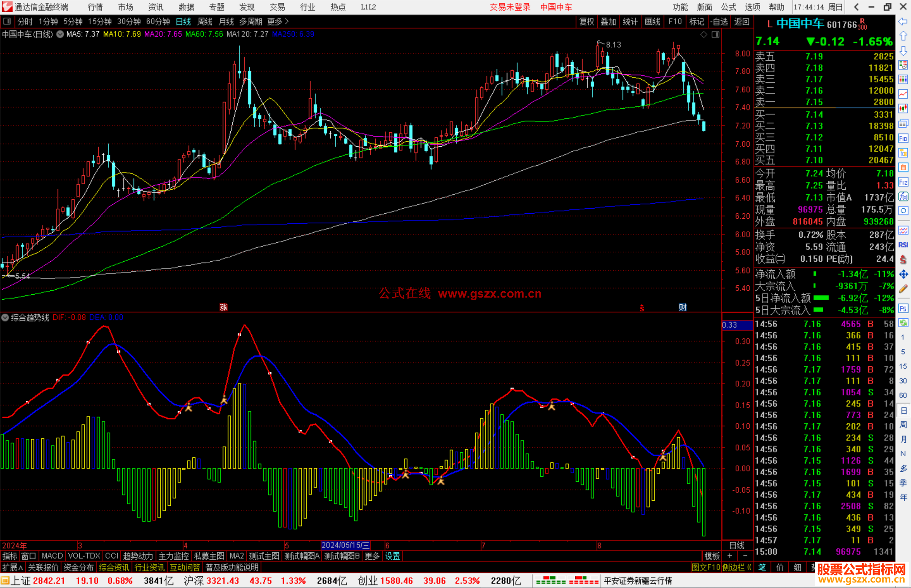Viewport: 911px width, 588px height.
Task: Switch to the 周线 weekly period tab
Action: tap(205, 21)
